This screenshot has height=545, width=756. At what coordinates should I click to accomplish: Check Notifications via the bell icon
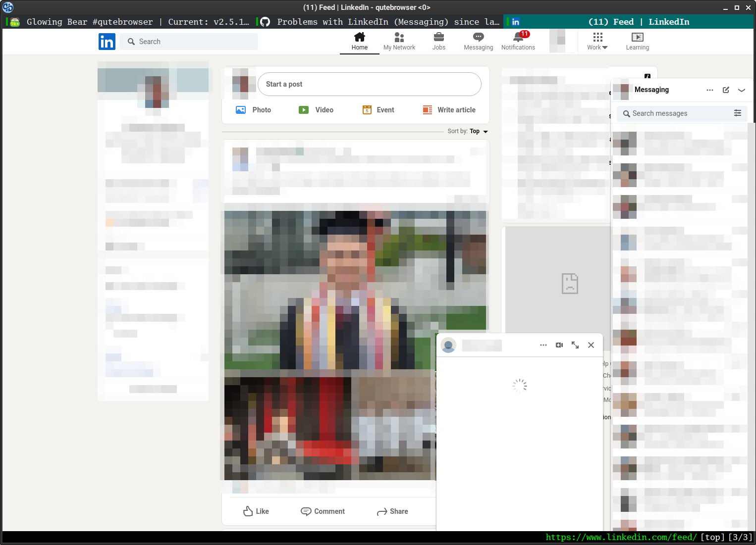(518, 41)
